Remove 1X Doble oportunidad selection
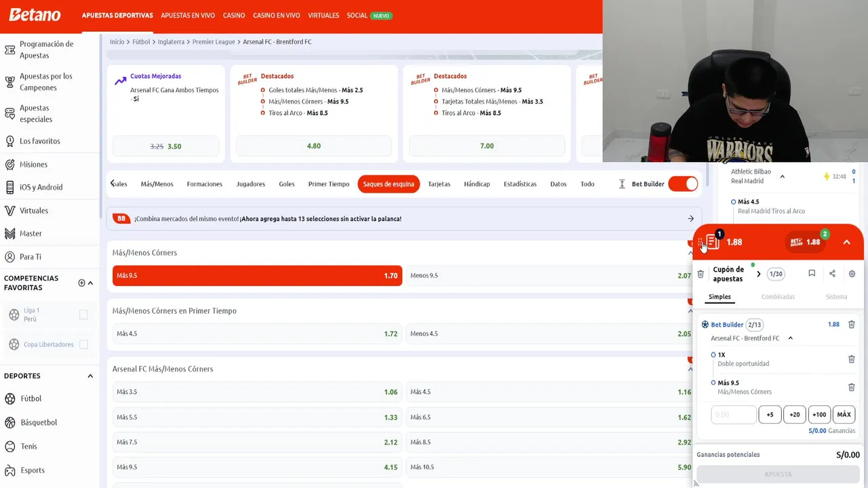 tap(852, 359)
